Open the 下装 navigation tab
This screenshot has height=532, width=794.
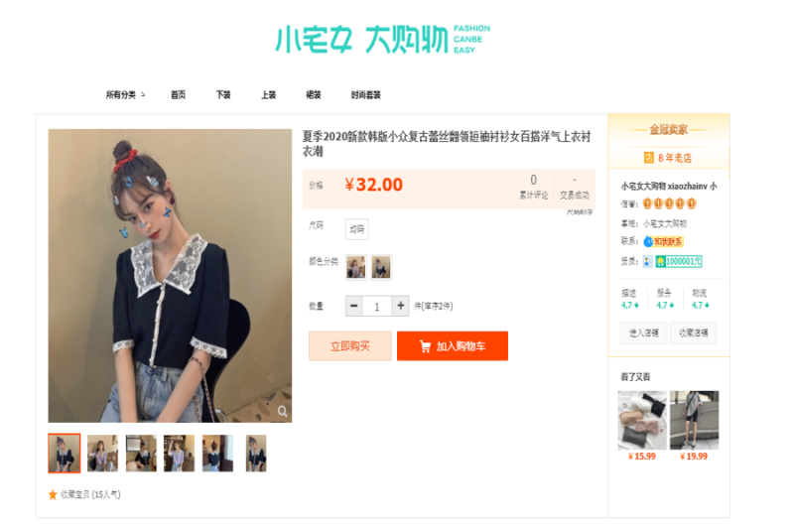pyautogui.click(x=223, y=94)
